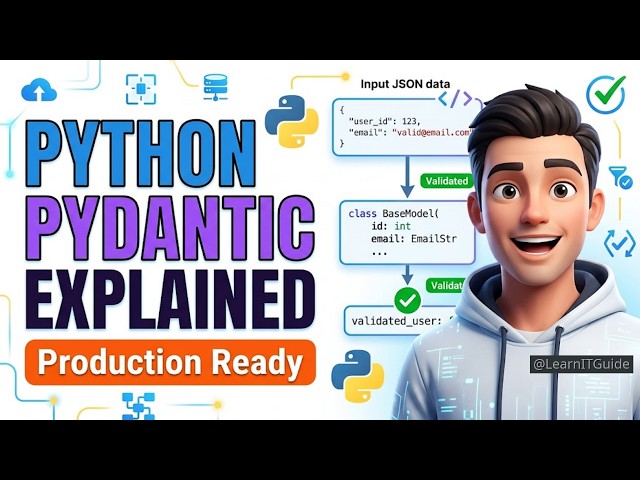Click the green Validated badge below the JSON box
The width and height of the screenshot is (640, 480).
pos(447,181)
